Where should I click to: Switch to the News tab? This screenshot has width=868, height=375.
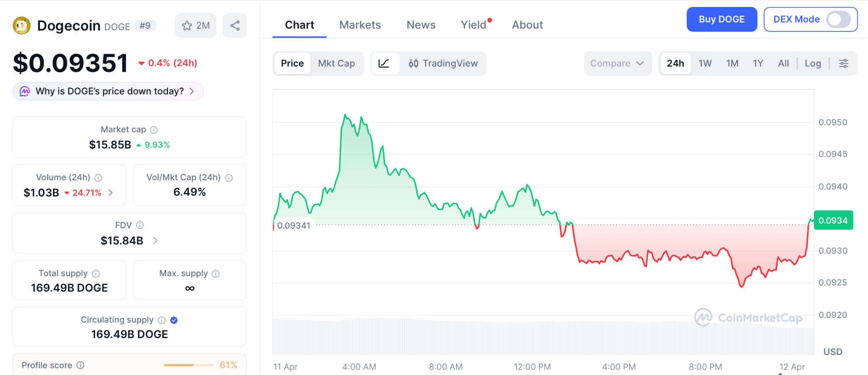(x=421, y=25)
